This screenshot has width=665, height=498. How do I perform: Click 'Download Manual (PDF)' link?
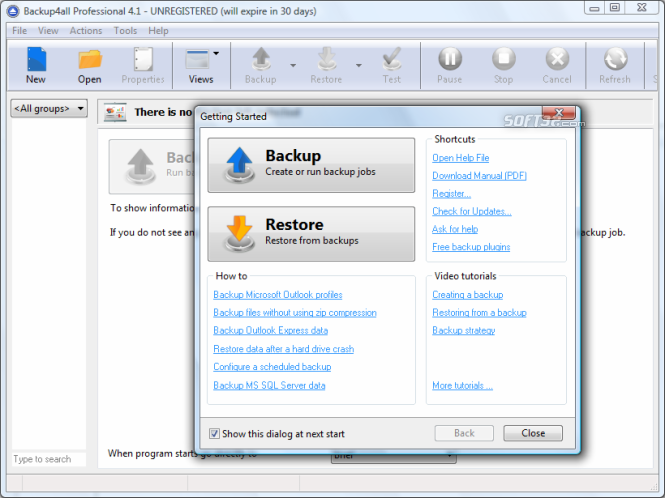479,176
